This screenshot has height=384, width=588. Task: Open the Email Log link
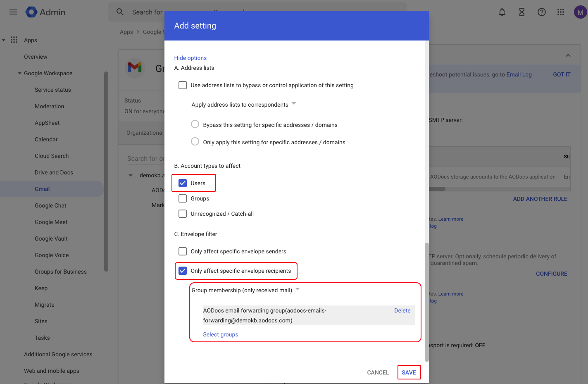coord(519,74)
